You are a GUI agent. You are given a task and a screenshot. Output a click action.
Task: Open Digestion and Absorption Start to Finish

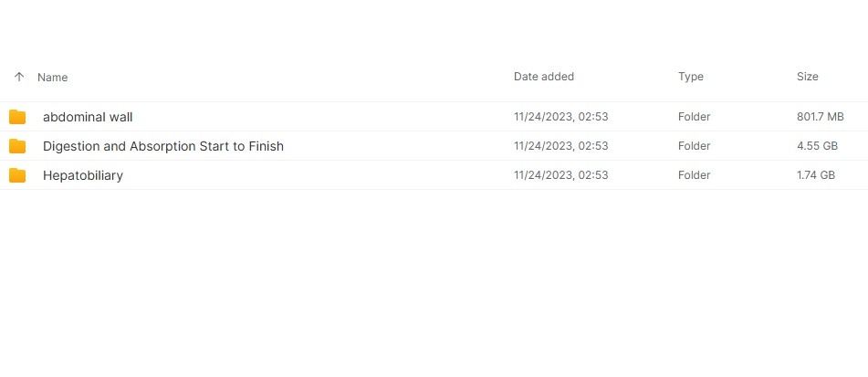tap(163, 146)
